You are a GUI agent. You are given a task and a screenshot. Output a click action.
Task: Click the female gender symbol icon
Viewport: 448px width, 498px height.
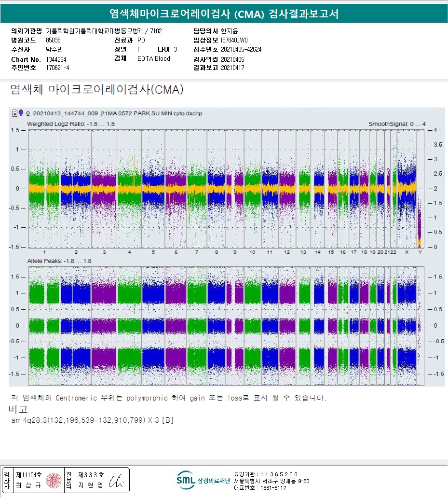[x=27, y=114]
